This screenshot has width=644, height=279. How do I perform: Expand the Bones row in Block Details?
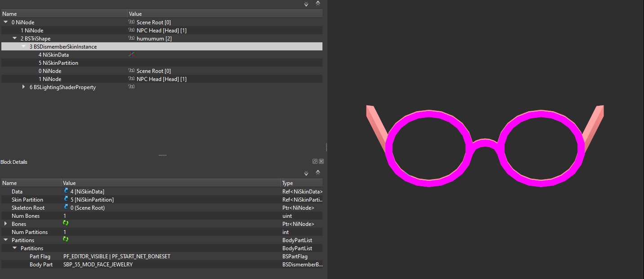(x=6, y=224)
